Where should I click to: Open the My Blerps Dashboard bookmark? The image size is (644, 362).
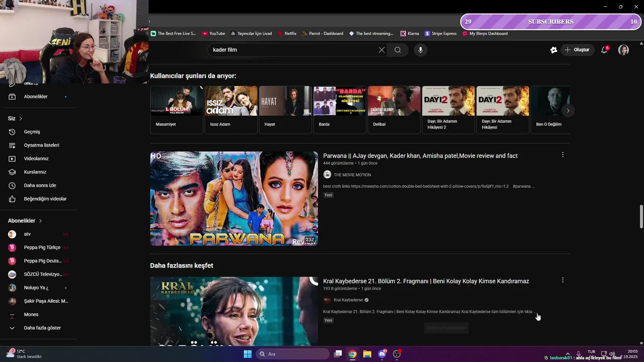485,34
